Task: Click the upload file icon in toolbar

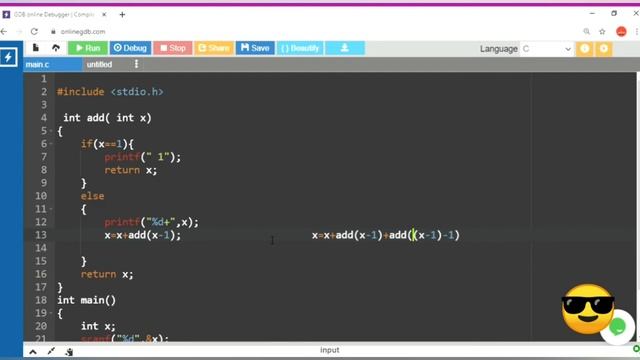Action: point(56,48)
